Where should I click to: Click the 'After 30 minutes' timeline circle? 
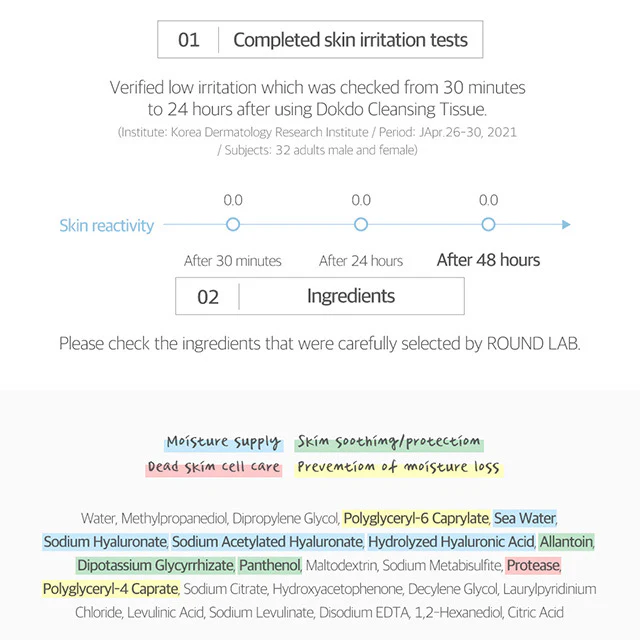(x=233, y=225)
